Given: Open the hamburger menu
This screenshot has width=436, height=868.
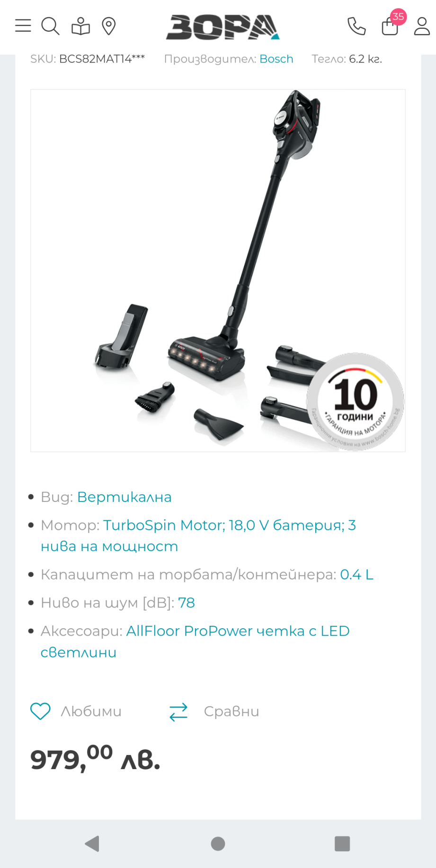Looking at the screenshot, I should (x=23, y=26).
